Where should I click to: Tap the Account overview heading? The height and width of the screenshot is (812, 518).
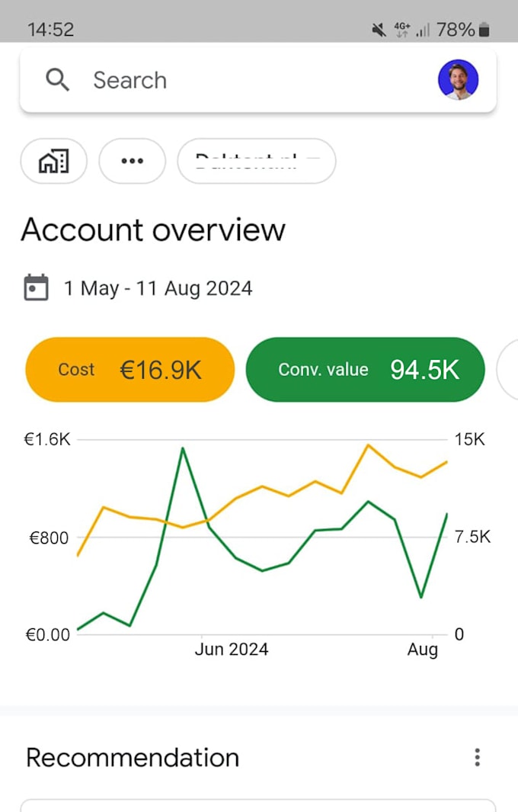click(x=153, y=229)
